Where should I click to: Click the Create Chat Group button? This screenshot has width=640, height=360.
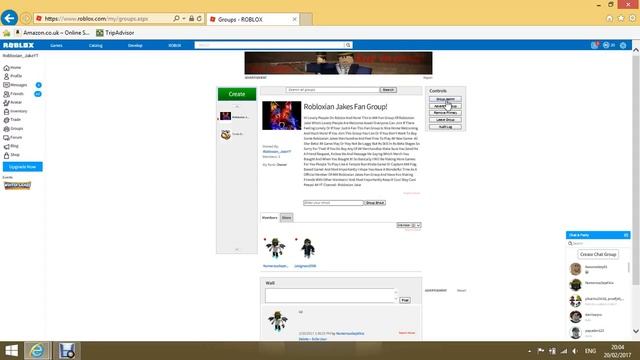pos(598,254)
